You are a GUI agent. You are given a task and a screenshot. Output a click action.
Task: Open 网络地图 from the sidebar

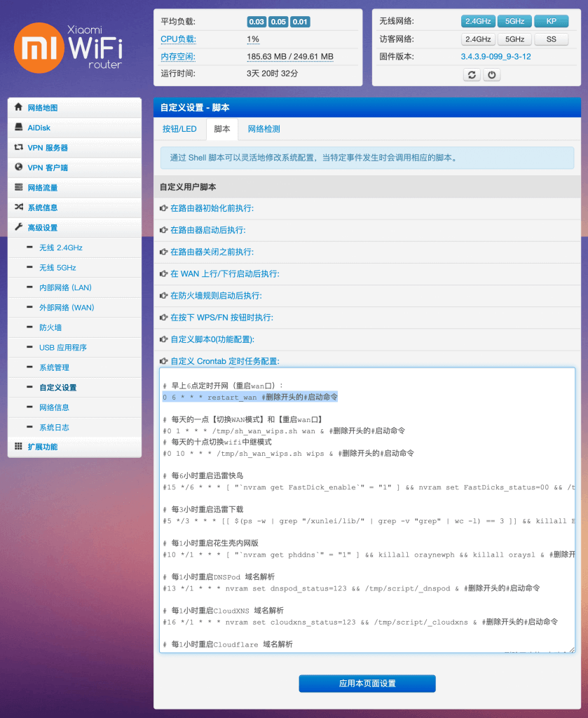coord(42,108)
